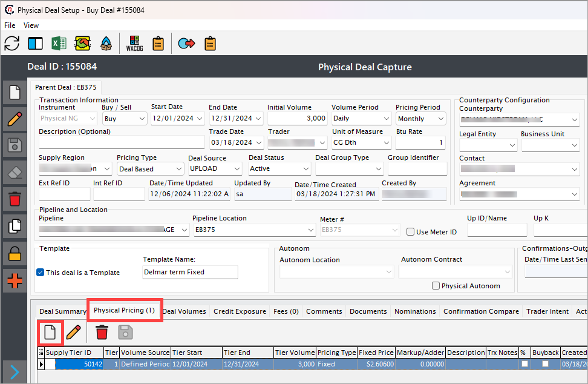Toggle the % checkbox in tier row
Screen dimensions: 588x384
tap(524, 364)
